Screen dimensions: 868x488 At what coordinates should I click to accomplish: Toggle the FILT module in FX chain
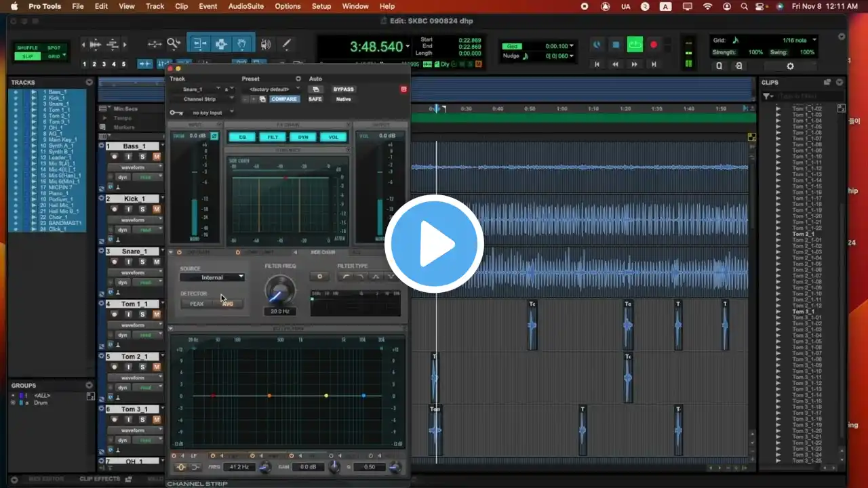pyautogui.click(x=273, y=137)
